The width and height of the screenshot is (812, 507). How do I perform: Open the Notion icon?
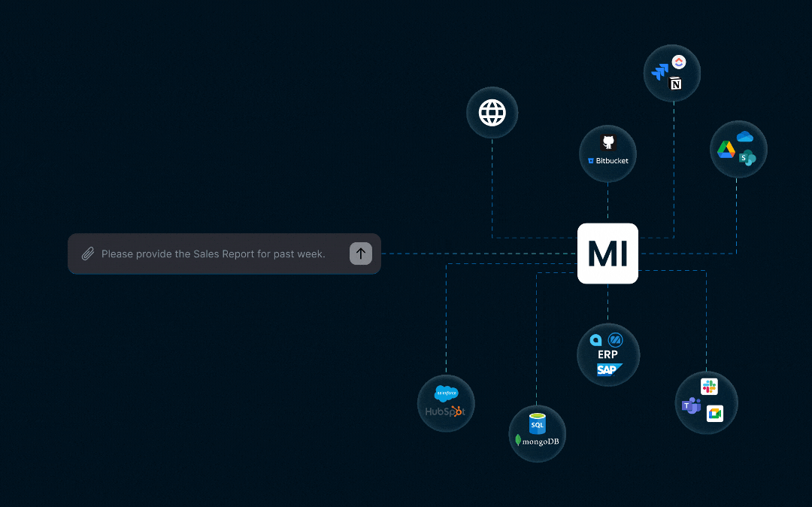675,83
